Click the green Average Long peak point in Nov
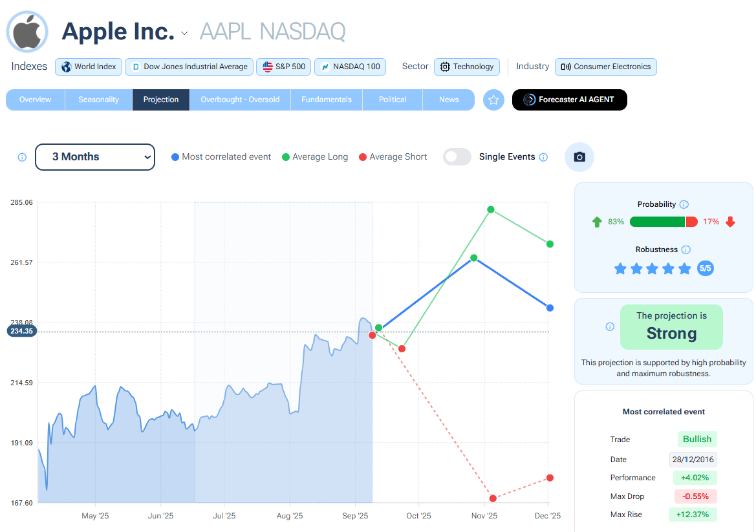The height and width of the screenshot is (532, 756). pyautogui.click(x=491, y=209)
